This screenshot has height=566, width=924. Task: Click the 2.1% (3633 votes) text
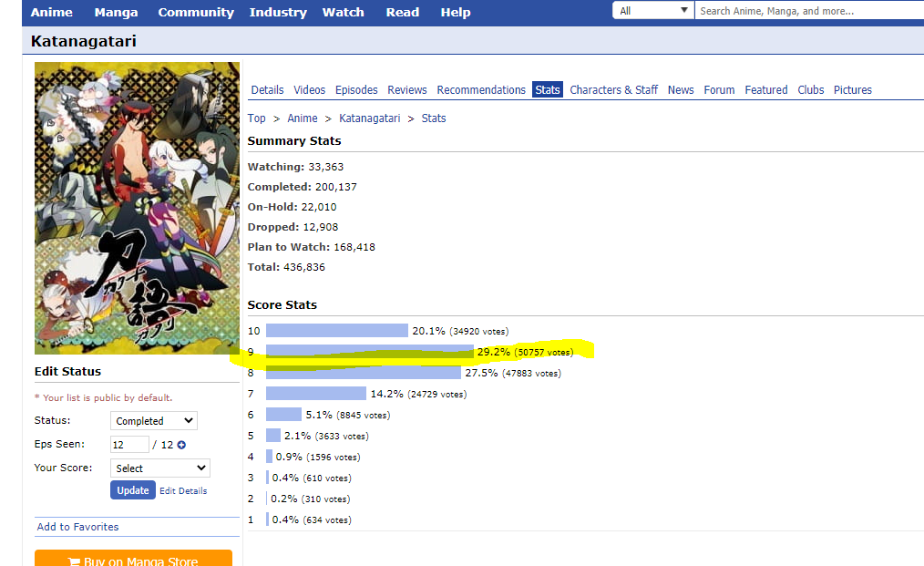pyautogui.click(x=326, y=436)
